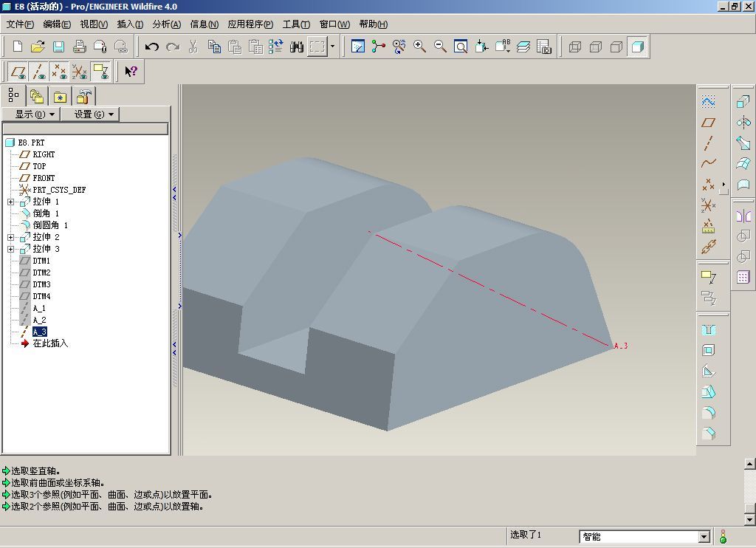Repaint the screen
The width and height of the screenshot is (756, 548).
click(358, 47)
